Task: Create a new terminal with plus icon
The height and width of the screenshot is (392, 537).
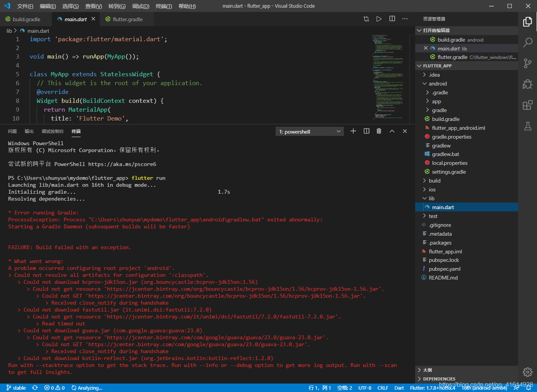Action: 353,131
